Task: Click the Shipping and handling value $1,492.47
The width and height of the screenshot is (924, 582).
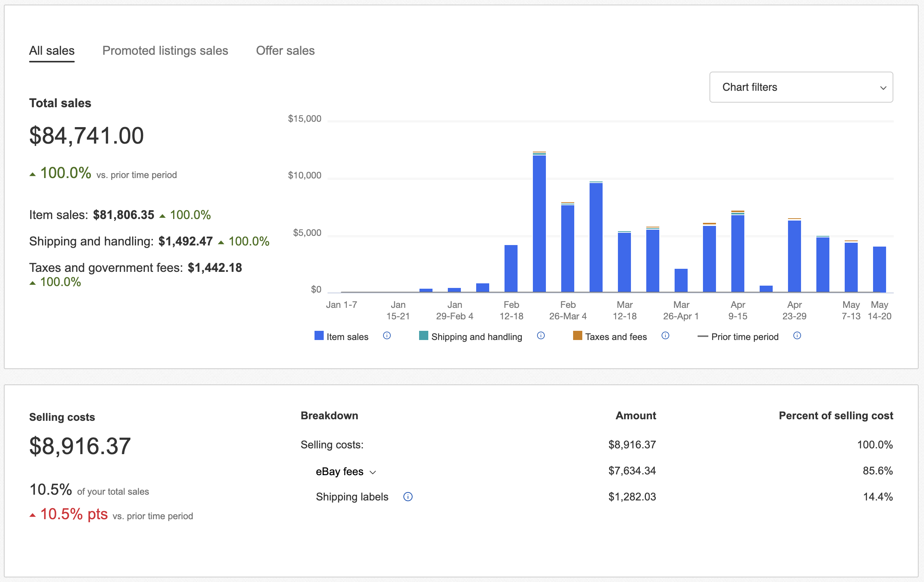Action: click(x=185, y=241)
